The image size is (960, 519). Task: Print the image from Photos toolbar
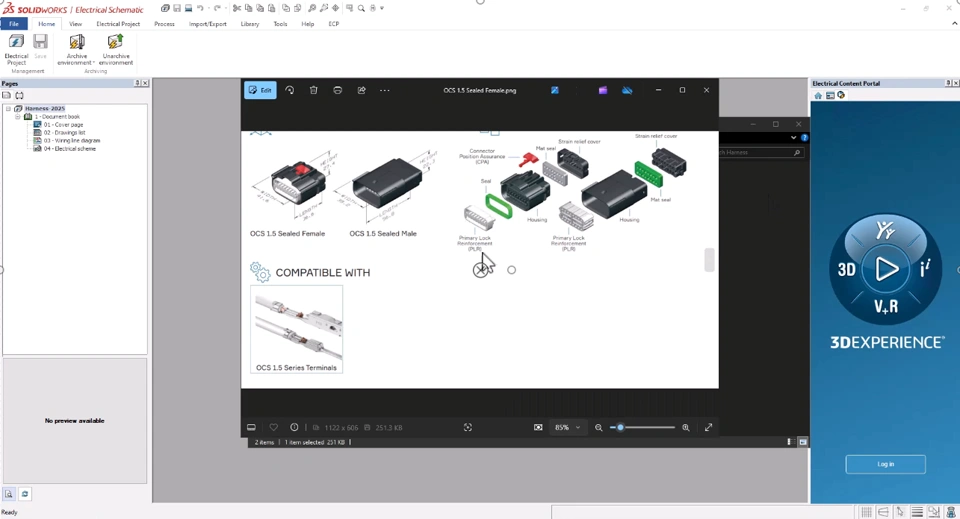point(337,90)
